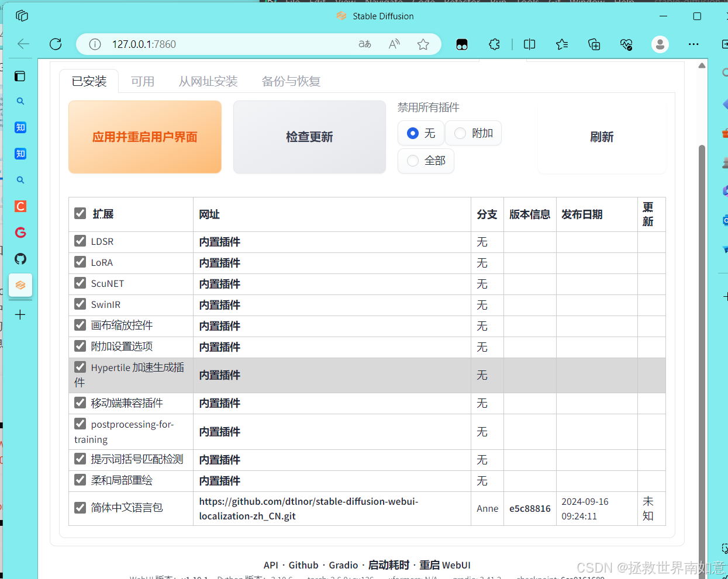
Task: Uncheck the LDSR extension checkbox
Action: pos(81,241)
